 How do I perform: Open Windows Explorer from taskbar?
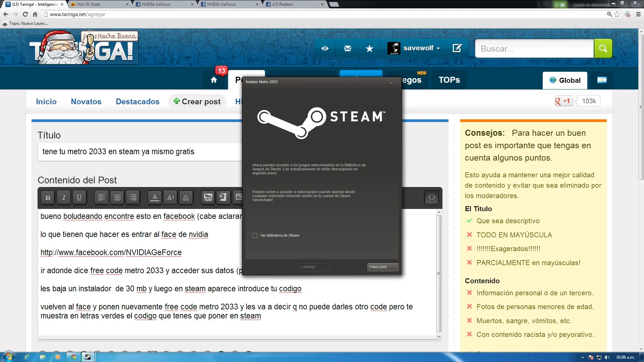(x=43, y=357)
